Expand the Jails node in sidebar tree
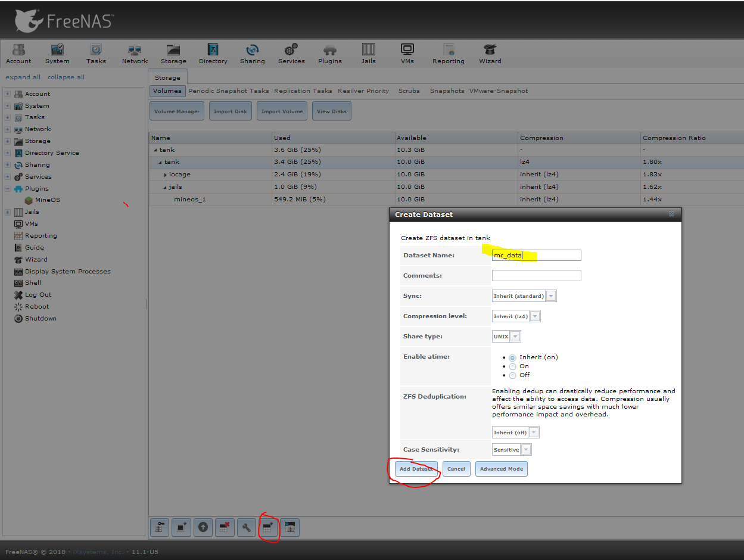 8,212
